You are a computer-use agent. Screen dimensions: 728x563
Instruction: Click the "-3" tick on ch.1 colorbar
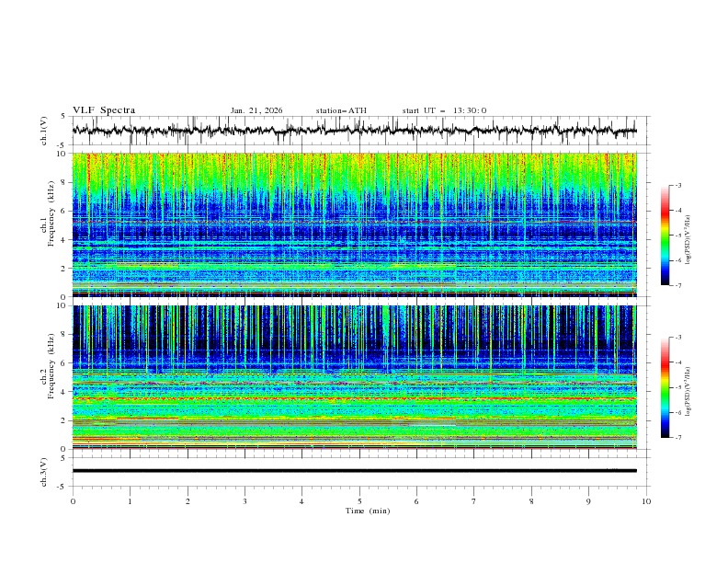[678, 185]
